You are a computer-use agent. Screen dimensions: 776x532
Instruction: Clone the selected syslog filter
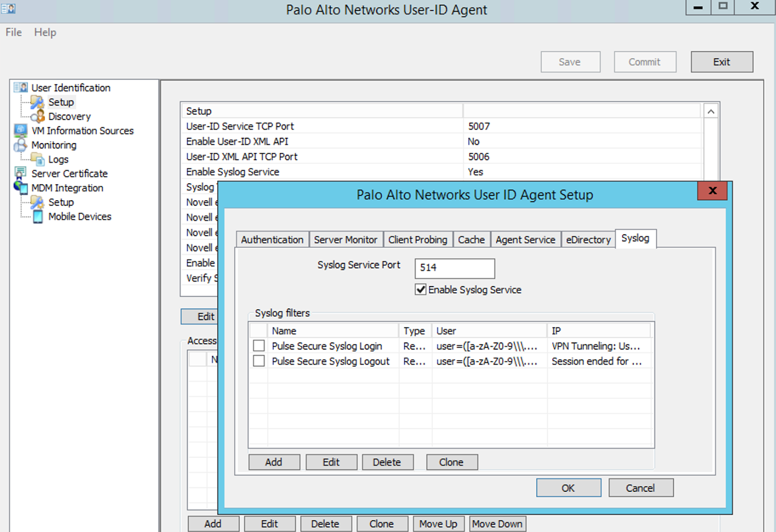[x=451, y=462]
